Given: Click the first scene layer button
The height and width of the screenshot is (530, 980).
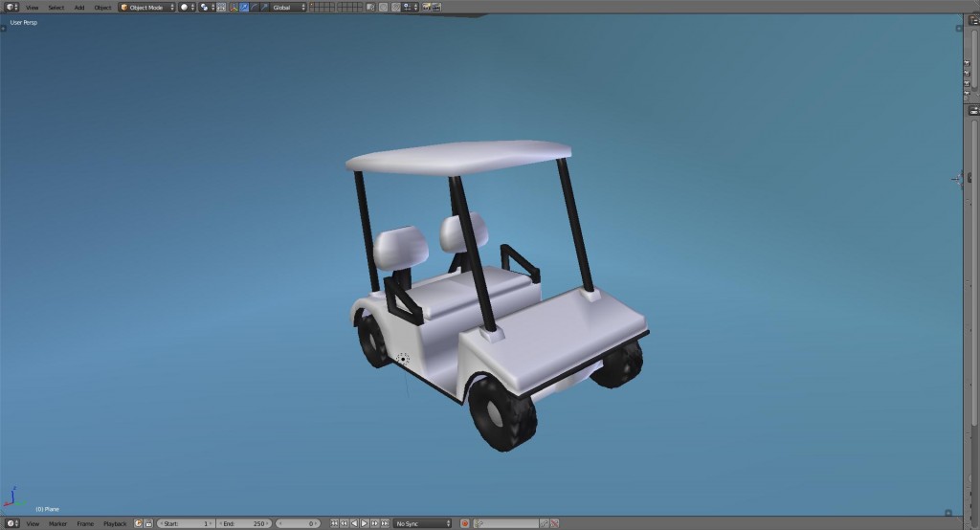Looking at the screenshot, I should pos(312,5).
